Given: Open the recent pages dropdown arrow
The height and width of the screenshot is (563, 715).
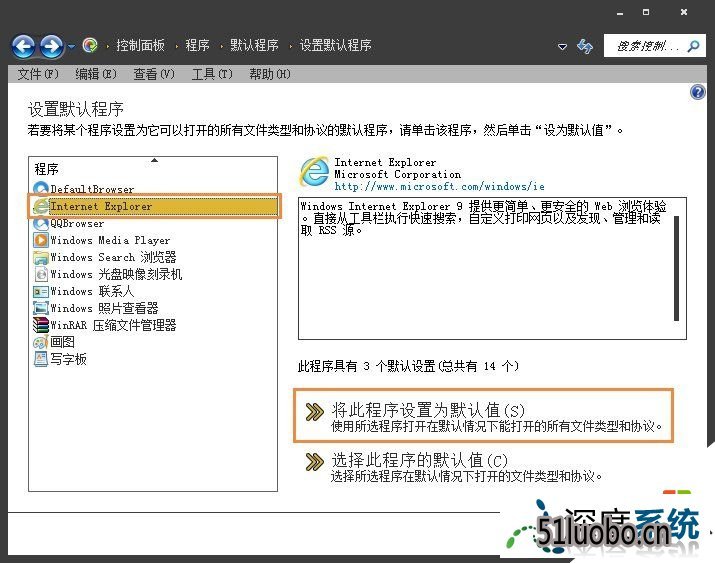Looking at the screenshot, I should (x=72, y=46).
